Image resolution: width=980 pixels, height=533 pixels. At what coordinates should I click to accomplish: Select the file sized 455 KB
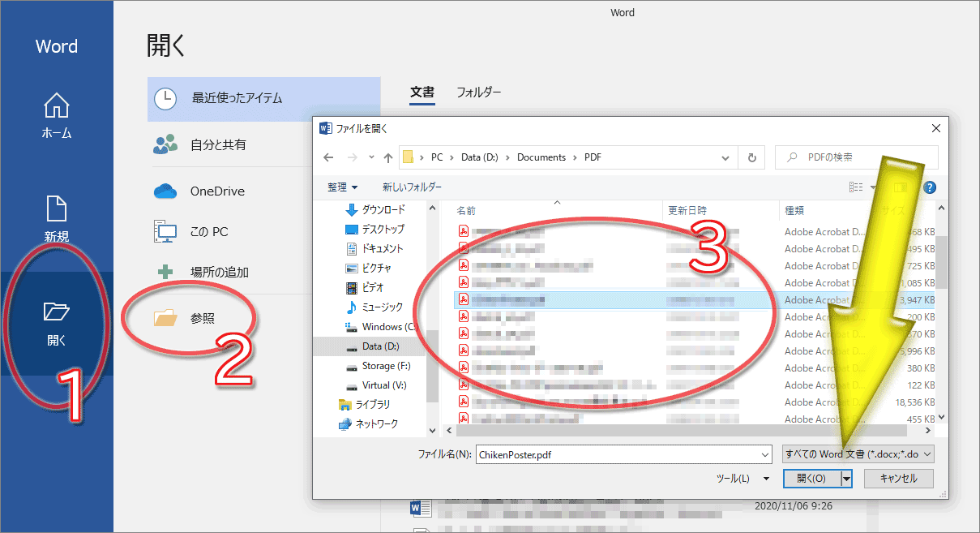694,419
